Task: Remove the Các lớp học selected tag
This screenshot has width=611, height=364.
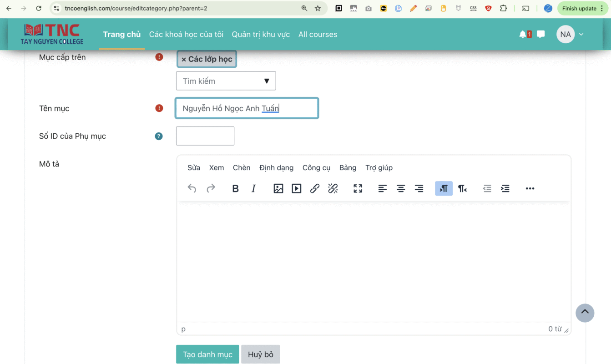Action: coord(184,60)
